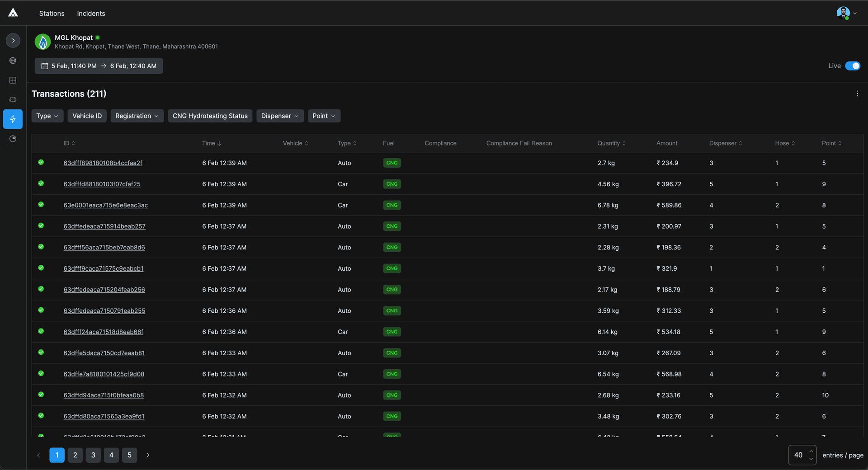Open the Stations menu item
Image resolution: width=868 pixels, height=470 pixels.
click(52, 14)
